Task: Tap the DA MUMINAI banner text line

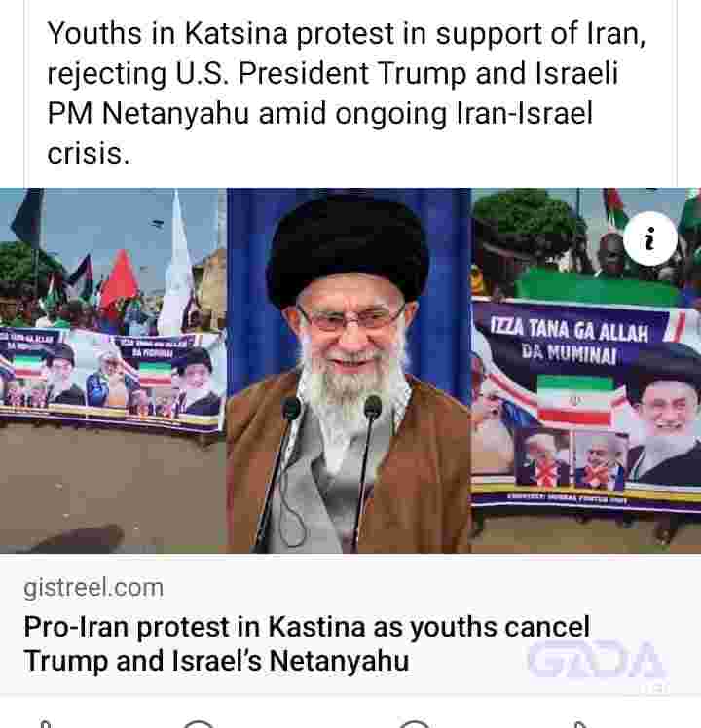Action: (x=569, y=354)
